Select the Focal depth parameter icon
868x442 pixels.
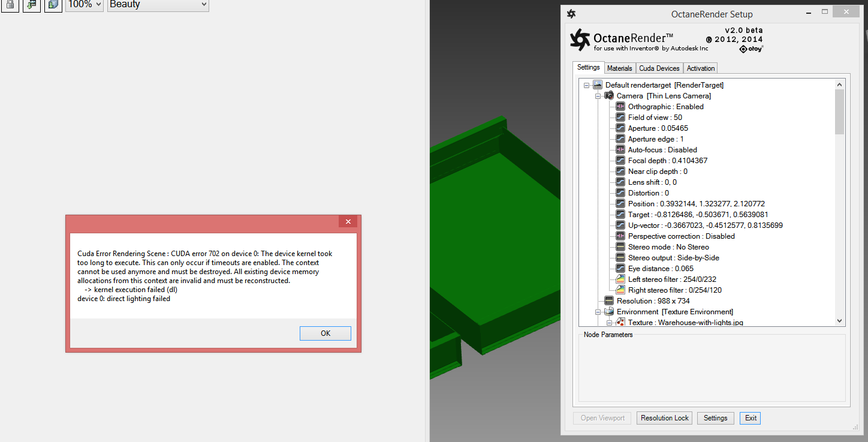click(620, 161)
